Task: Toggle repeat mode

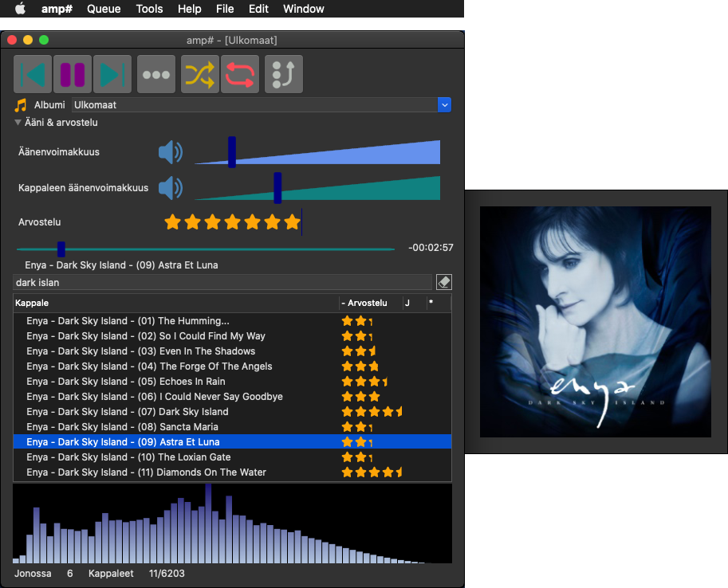Action: [x=240, y=75]
